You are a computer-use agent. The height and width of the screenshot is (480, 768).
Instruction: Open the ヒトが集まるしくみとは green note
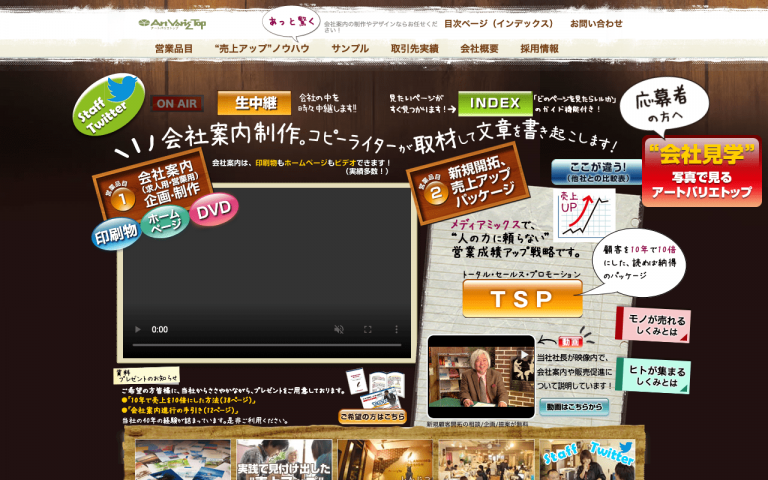(x=653, y=375)
